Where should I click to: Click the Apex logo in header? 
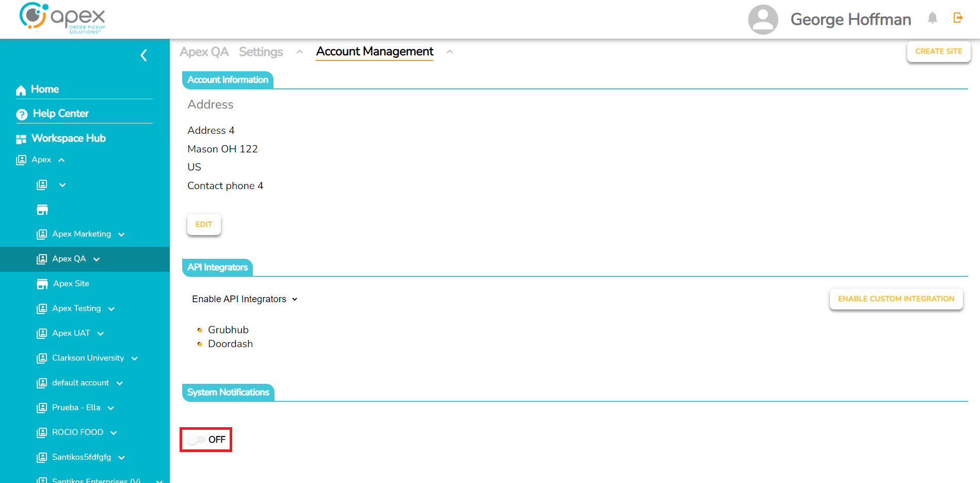coord(62,18)
